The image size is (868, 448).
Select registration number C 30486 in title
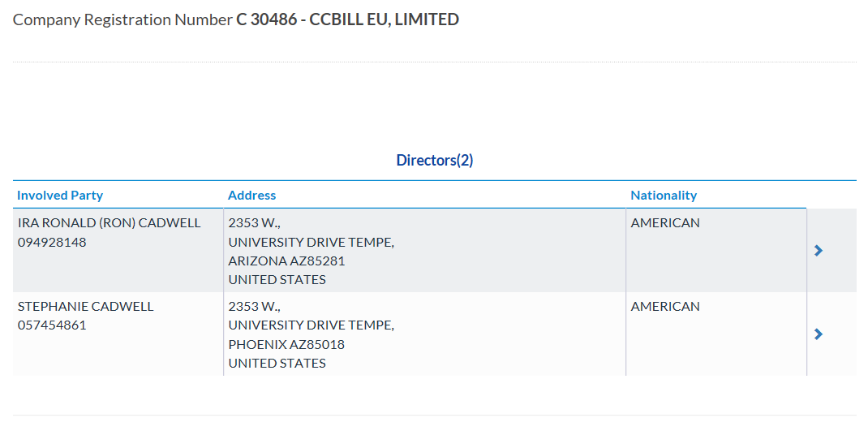[267, 20]
